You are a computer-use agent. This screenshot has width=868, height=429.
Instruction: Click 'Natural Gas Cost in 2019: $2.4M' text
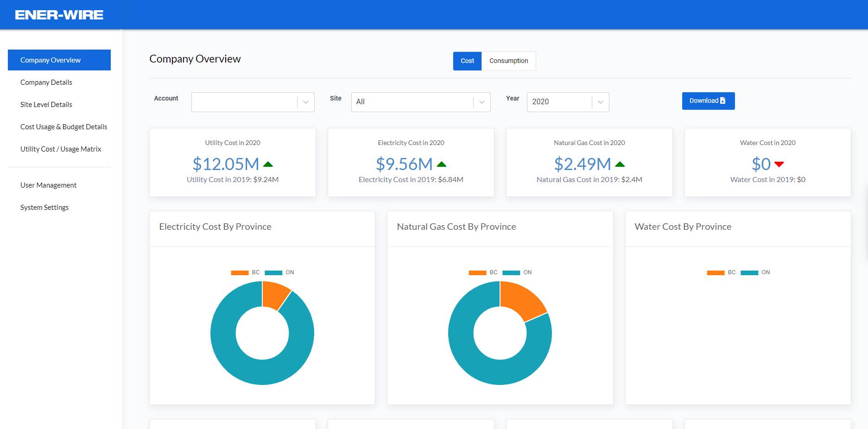click(589, 180)
